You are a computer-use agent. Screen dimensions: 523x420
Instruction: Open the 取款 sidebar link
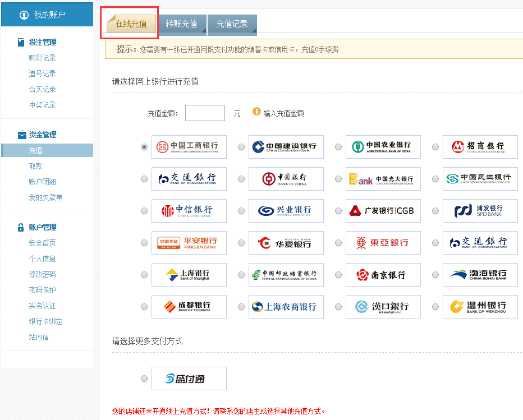tap(36, 167)
